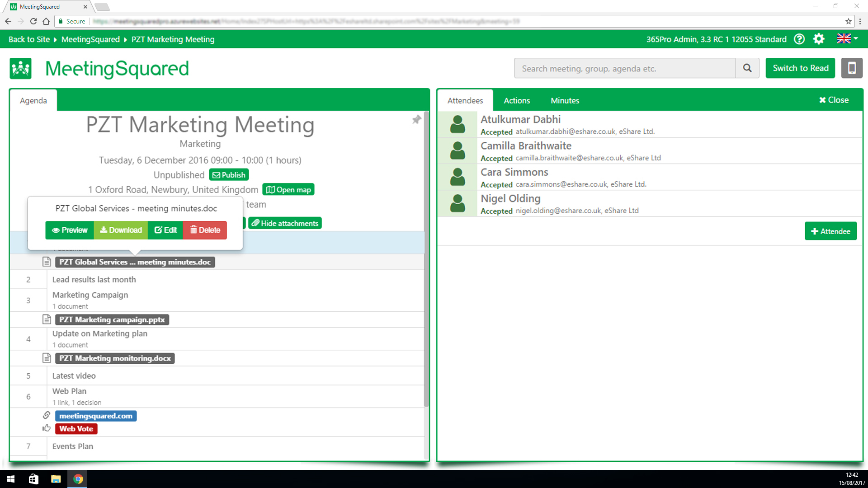Viewport: 868px width, 488px height.
Task: Open the meetingsquared.com link
Action: coord(96,416)
